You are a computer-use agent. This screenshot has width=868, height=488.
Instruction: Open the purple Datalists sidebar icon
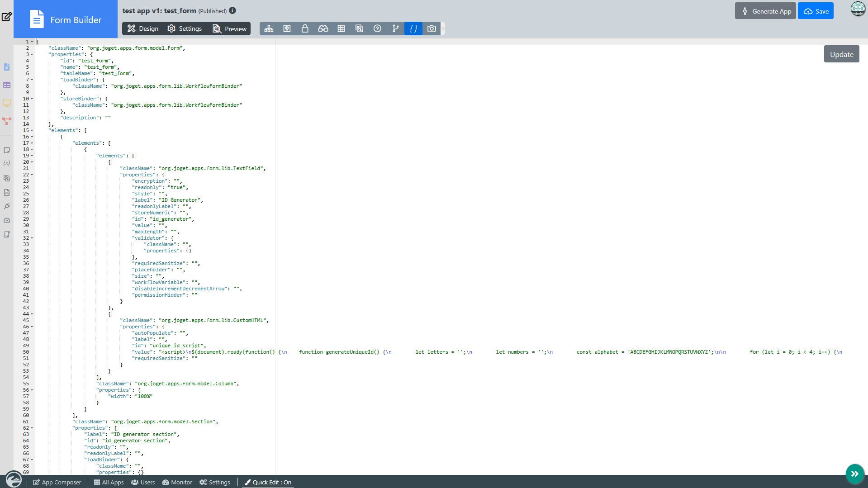tap(7, 85)
